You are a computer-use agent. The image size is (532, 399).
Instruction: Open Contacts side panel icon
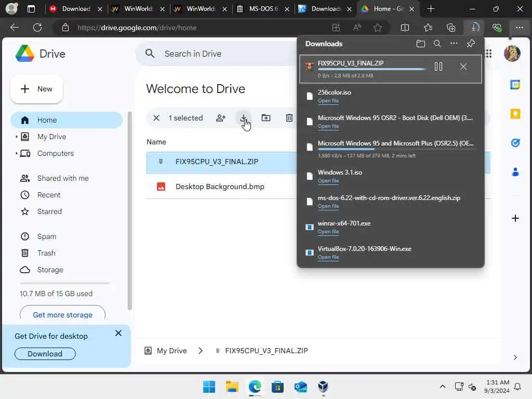coord(515,172)
